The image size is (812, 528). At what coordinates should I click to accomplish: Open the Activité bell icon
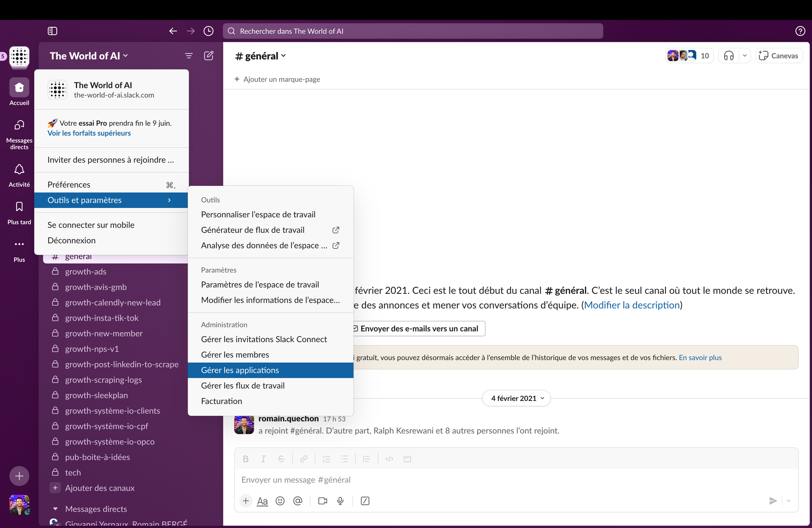click(x=19, y=170)
